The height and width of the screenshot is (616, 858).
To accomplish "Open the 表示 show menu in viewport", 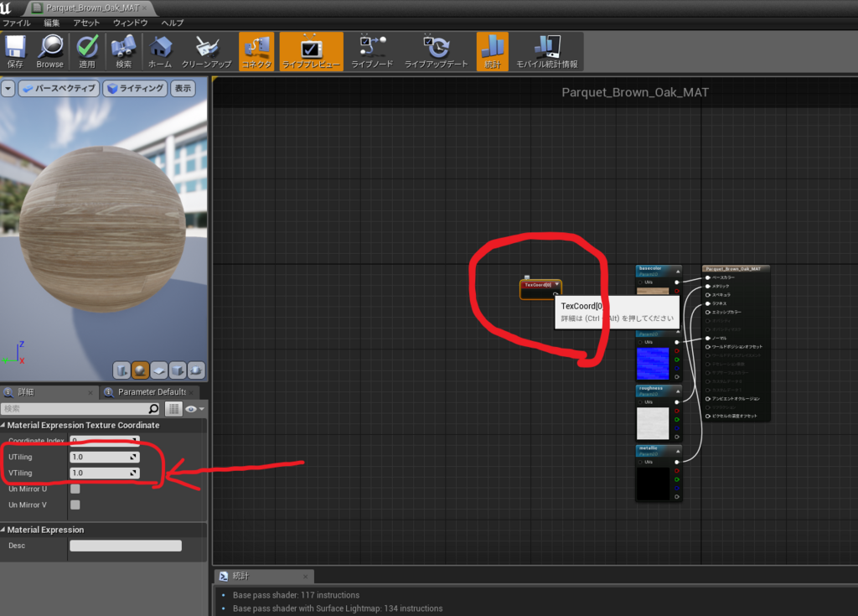I will (x=183, y=88).
